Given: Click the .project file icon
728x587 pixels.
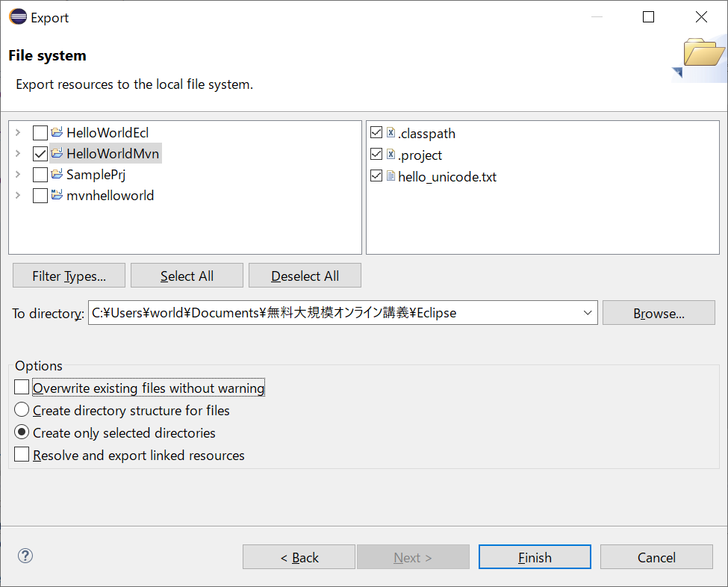Looking at the screenshot, I should [389, 155].
